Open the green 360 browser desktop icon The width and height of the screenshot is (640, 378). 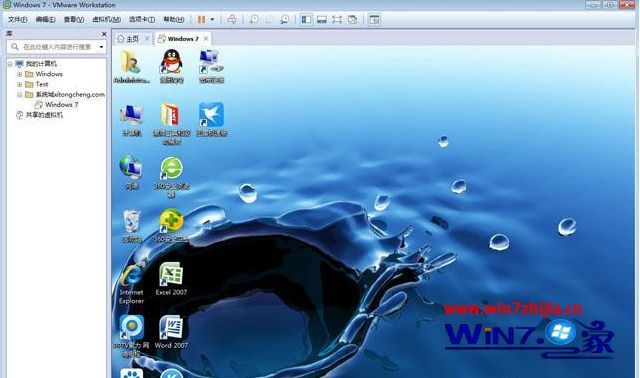point(171,176)
